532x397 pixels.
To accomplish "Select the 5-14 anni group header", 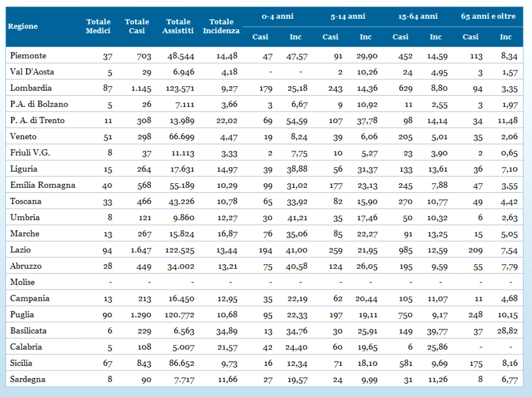I will point(348,16).
